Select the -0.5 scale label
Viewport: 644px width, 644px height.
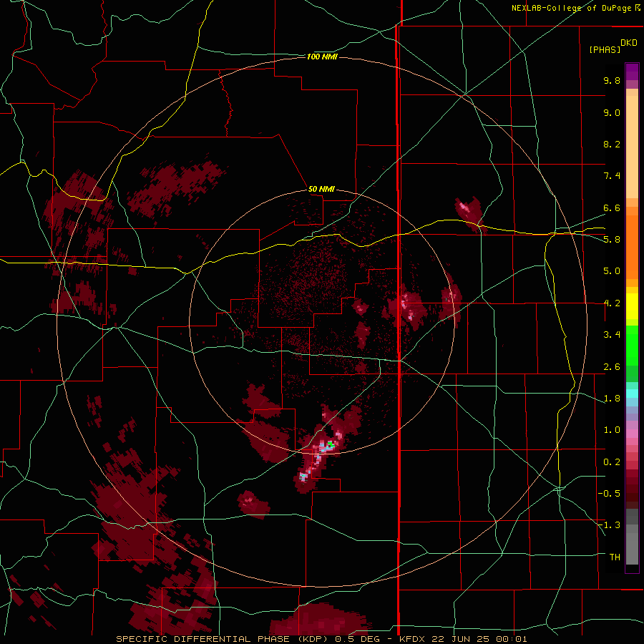pyautogui.click(x=609, y=494)
